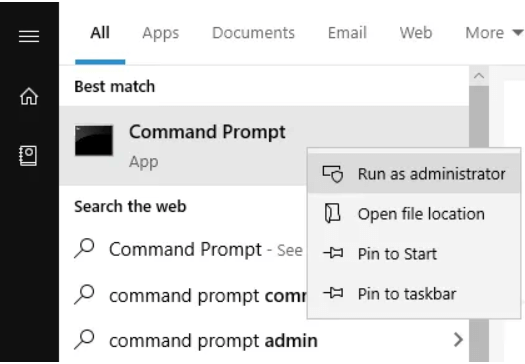Select Pin to taskbar menu entry
The height and width of the screenshot is (364, 525).
coord(414,294)
